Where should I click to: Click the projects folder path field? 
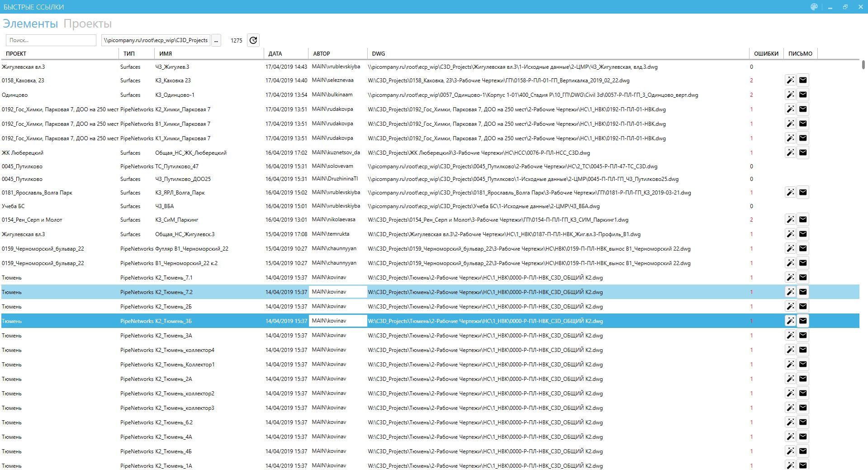[156, 40]
